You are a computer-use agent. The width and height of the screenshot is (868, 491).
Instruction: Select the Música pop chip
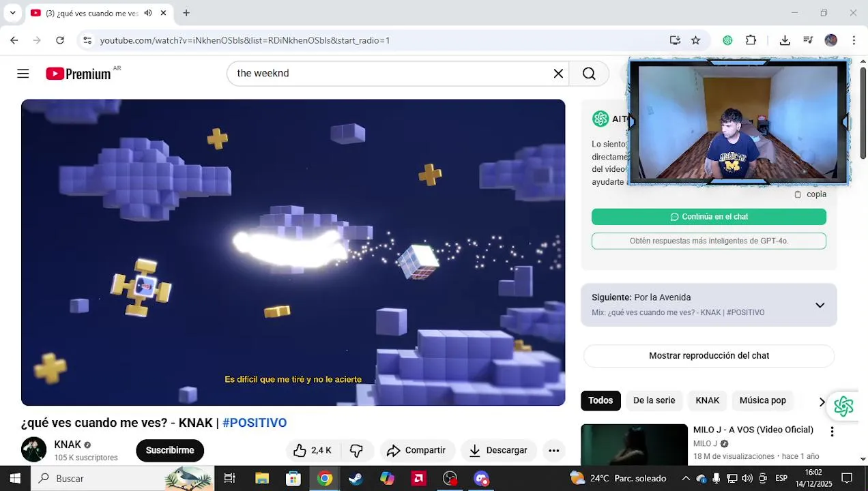[x=763, y=400]
